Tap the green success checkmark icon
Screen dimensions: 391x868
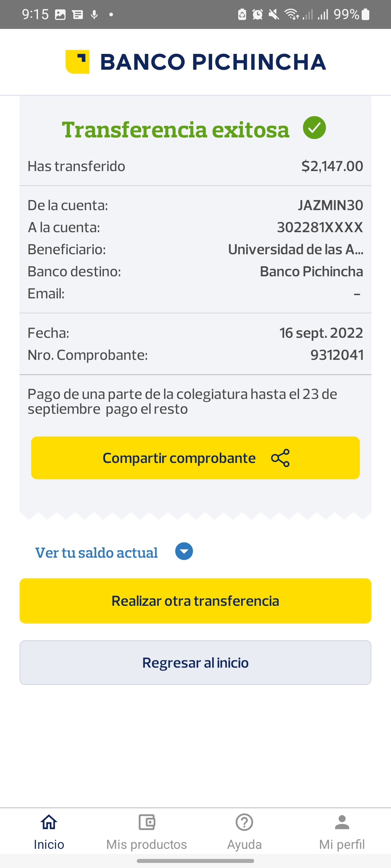pyautogui.click(x=314, y=128)
